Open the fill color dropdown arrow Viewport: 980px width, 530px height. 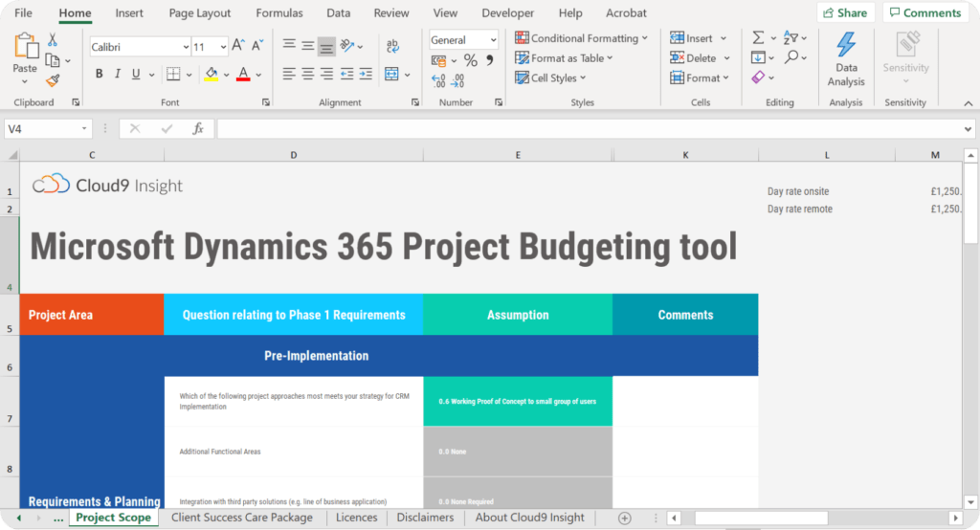(226, 75)
